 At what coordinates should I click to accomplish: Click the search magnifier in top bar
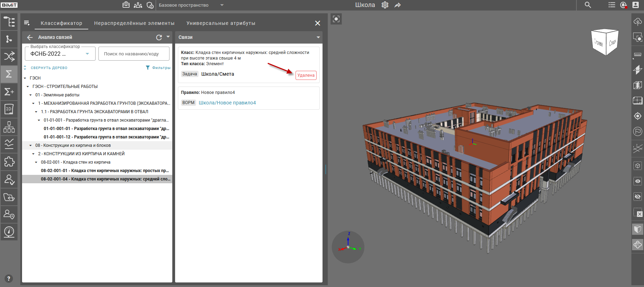(x=588, y=5)
